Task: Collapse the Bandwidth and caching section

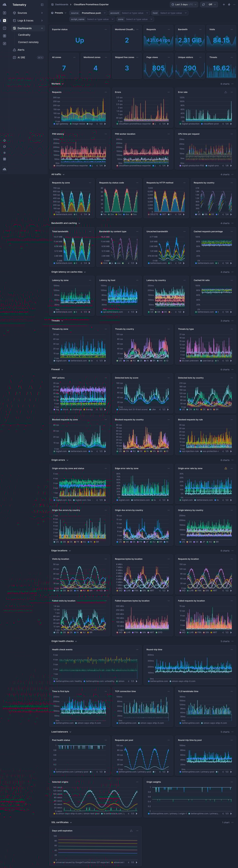Action: pyautogui.click(x=66, y=223)
